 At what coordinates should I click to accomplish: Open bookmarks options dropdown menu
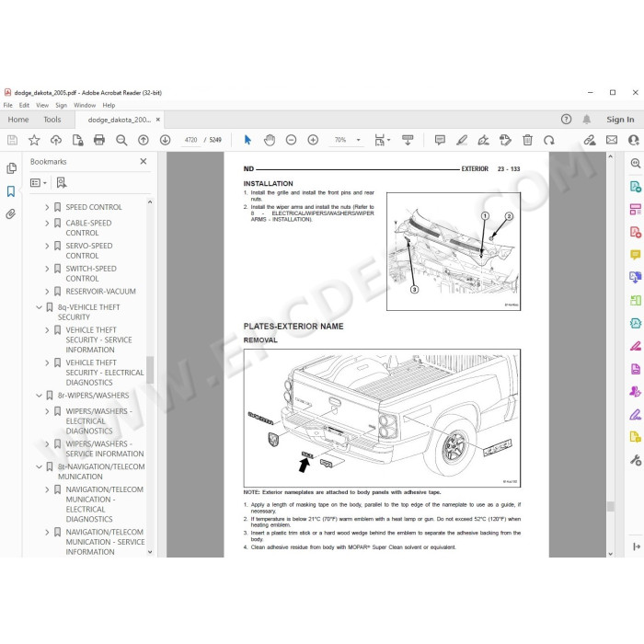point(39,183)
